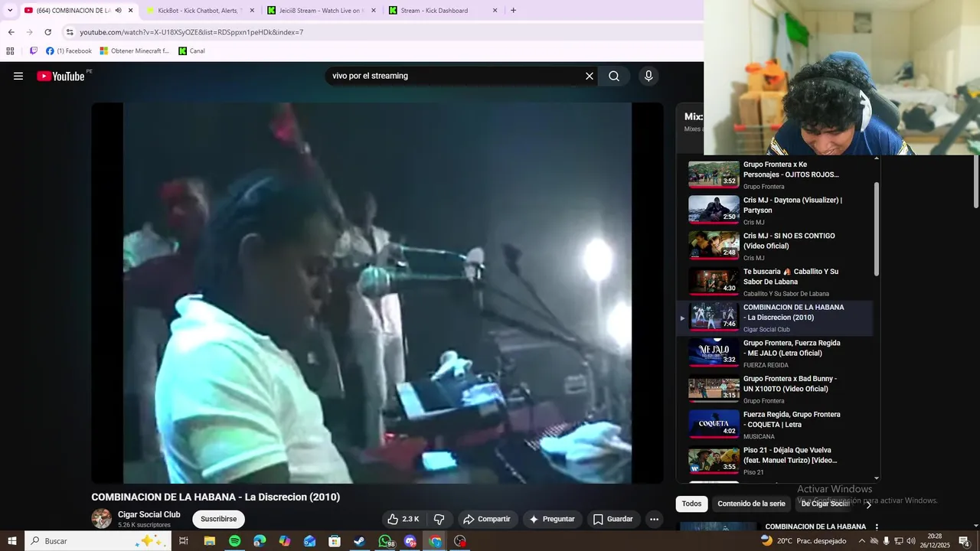Viewport: 980px width, 551px height.
Task: Open the YouTube guide hamburger menu
Action: [18, 76]
